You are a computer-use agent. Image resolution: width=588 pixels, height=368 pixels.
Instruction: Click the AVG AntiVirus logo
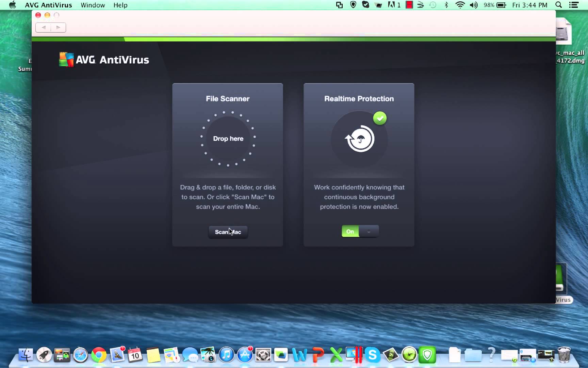click(104, 60)
